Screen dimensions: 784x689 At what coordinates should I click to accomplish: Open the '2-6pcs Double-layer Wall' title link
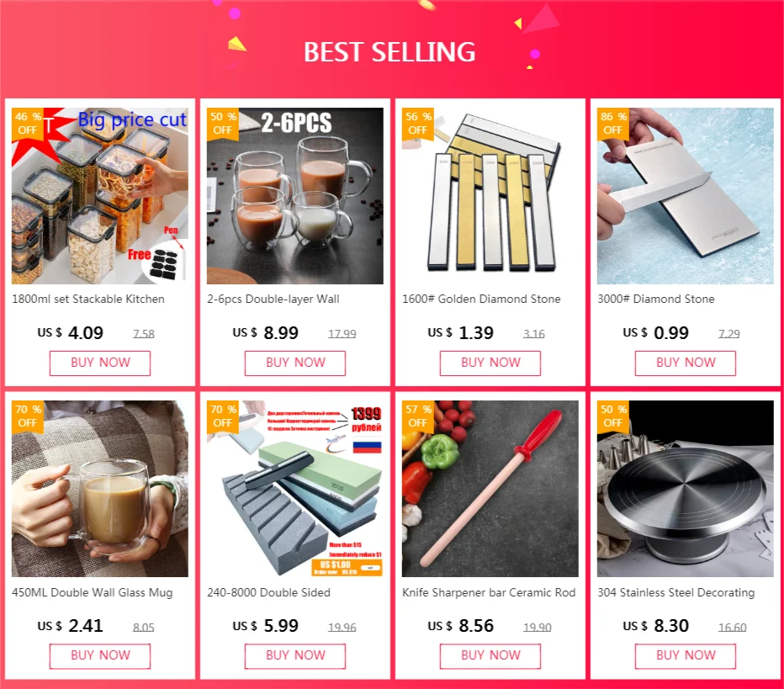pos(273,299)
